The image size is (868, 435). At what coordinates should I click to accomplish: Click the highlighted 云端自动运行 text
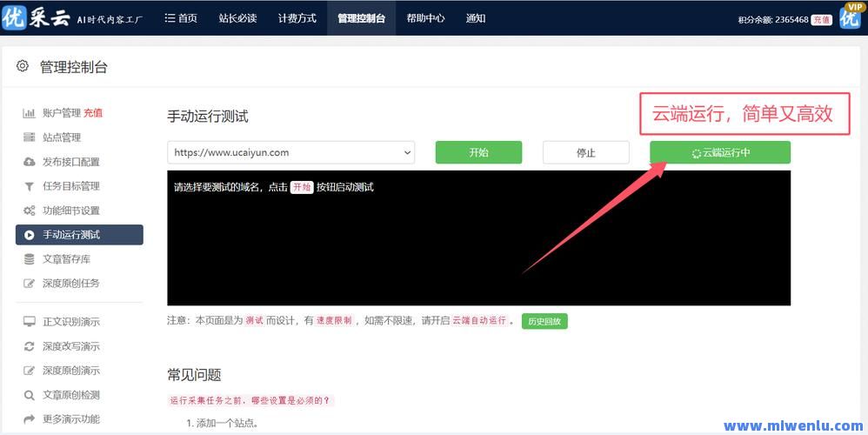pyautogui.click(x=479, y=320)
